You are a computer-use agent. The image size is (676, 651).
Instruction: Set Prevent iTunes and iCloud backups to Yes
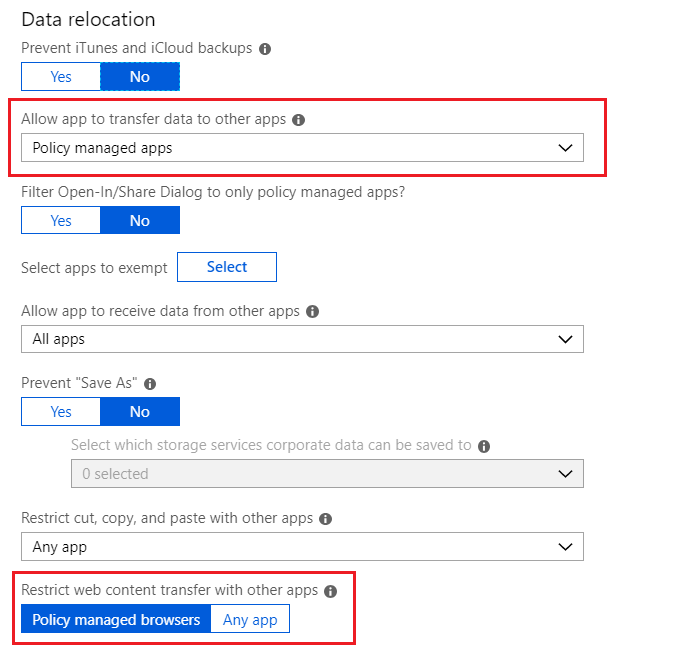tap(61, 76)
